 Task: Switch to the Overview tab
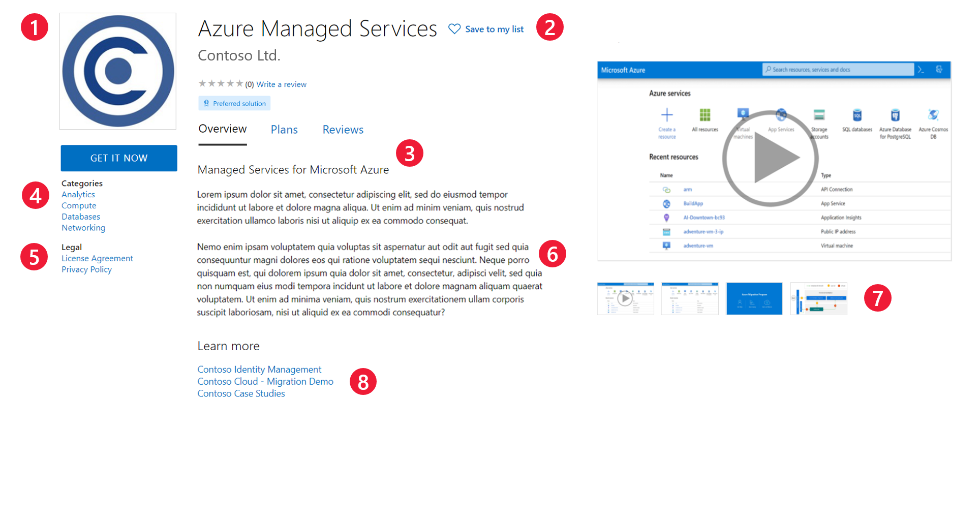(223, 129)
